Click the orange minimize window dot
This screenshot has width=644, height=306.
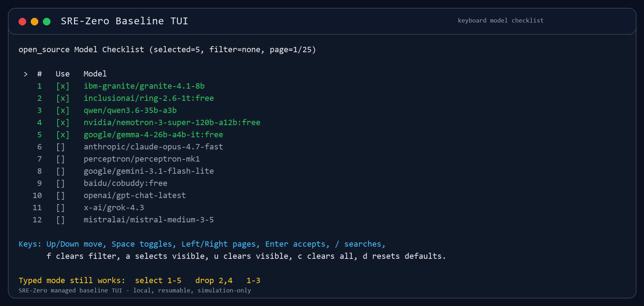coord(35,21)
